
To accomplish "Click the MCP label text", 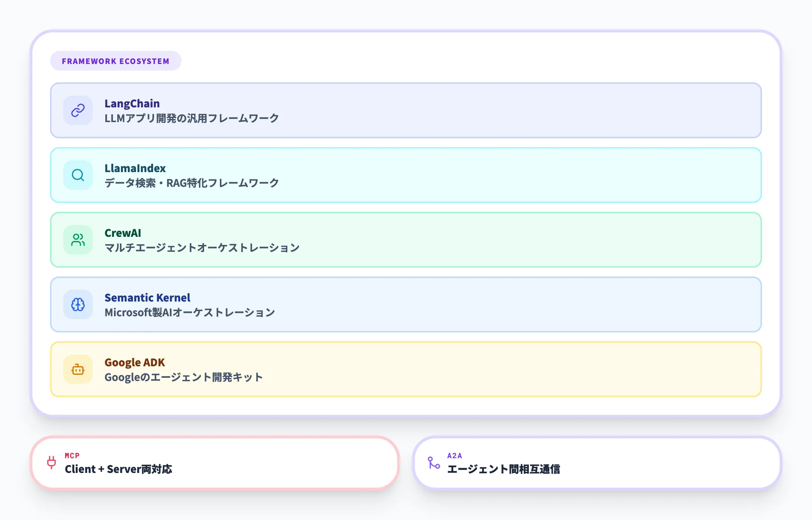I will click(72, 455).
